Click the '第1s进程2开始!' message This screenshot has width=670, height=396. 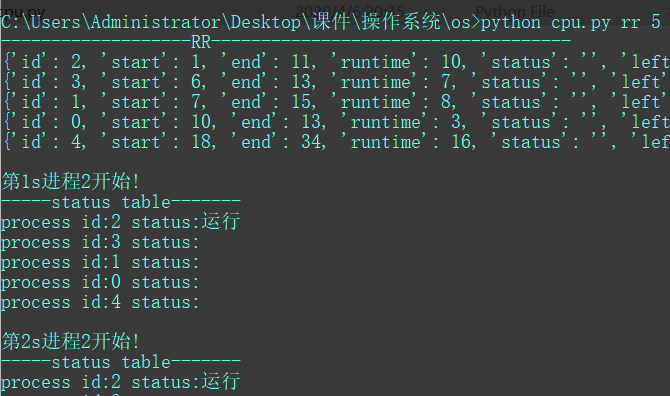click(x=71, y=182)
